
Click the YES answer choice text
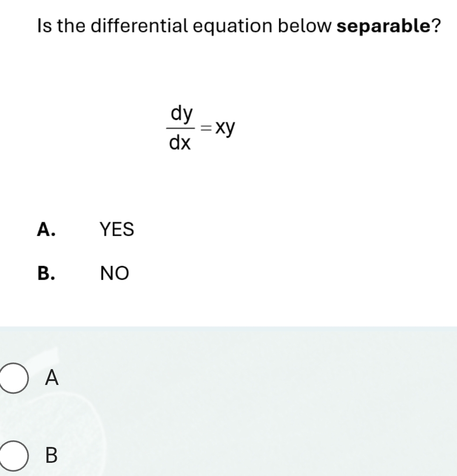pyautogui.click(x=117, y=229)
